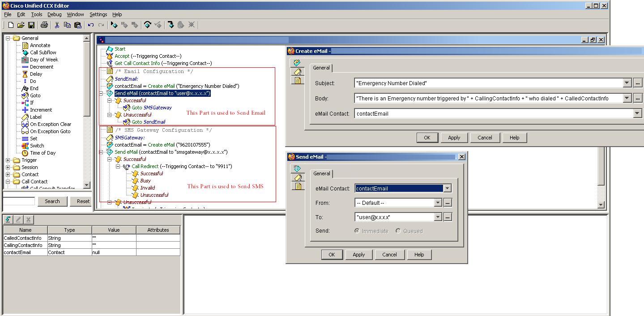Select the Switch step icon in palette
This screenshot has width=644, height=316.
(x=25, y=146)
